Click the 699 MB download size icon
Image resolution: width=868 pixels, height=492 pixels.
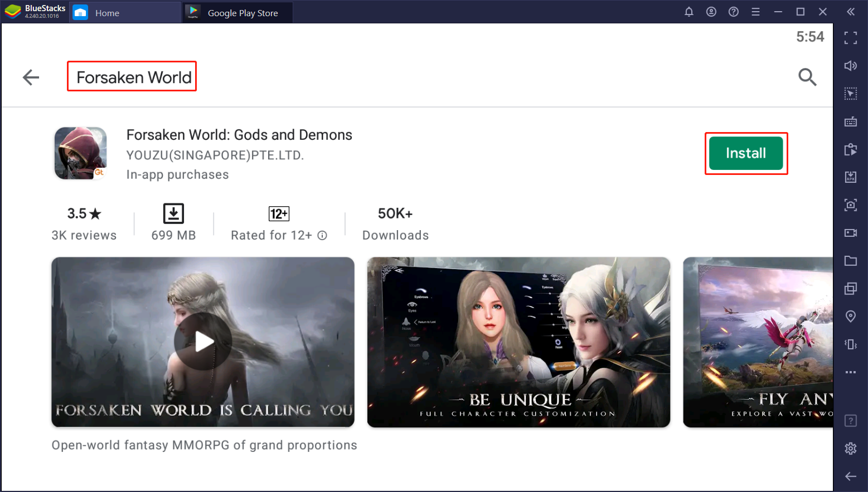(173, 214)
